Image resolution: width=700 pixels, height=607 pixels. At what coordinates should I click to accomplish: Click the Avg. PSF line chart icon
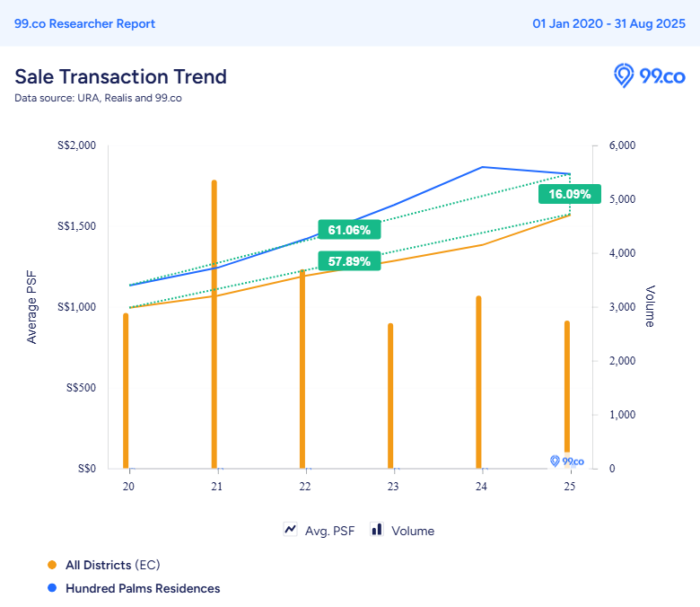coord(291,530)
